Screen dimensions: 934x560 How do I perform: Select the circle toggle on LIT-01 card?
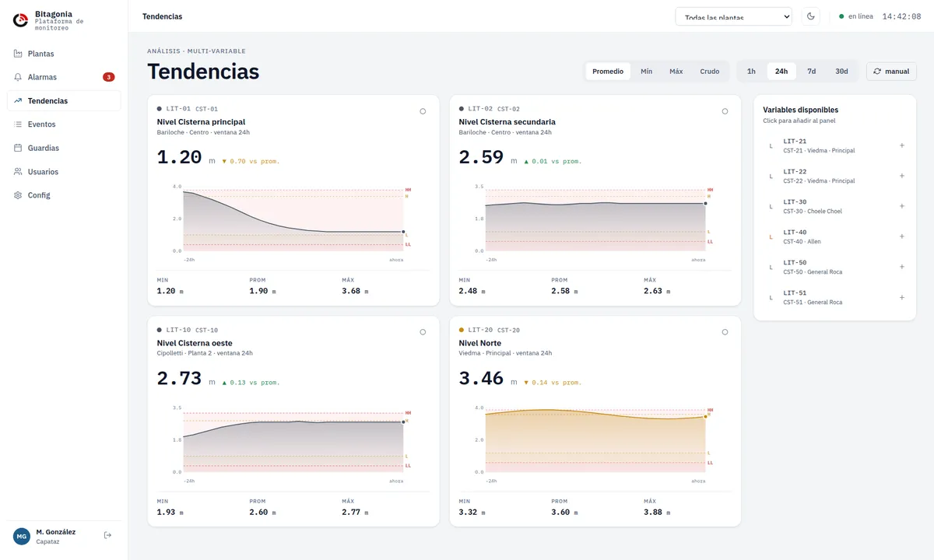(x=423, y=111)
